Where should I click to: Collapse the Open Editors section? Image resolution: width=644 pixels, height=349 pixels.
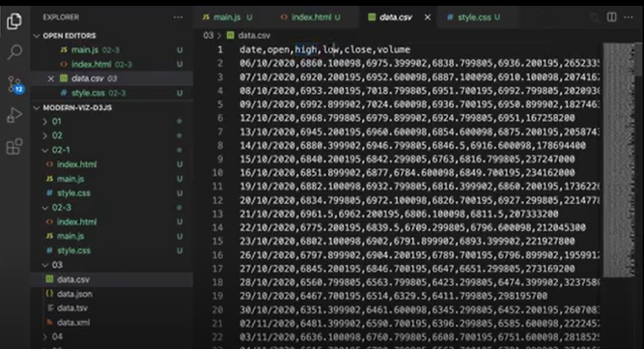69,36
